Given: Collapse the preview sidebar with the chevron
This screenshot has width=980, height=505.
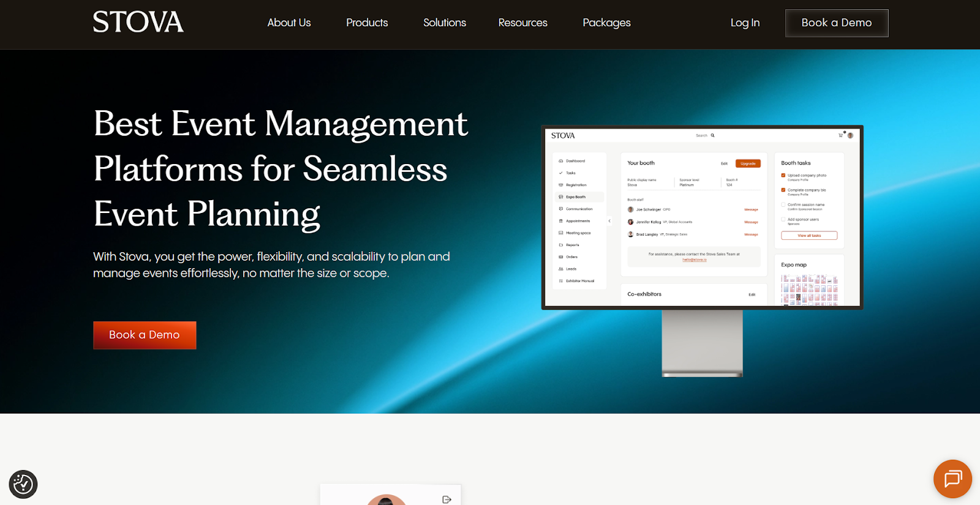Looking at the screenshot, I should pyautogui.click(x=609, y=221).
